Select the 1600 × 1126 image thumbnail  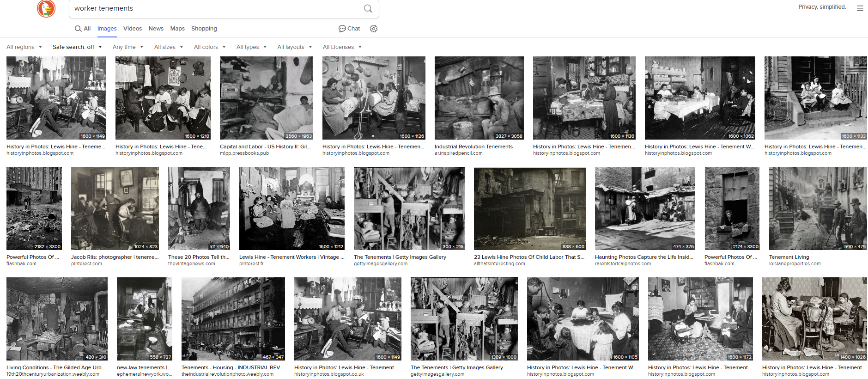click(374, 98)
